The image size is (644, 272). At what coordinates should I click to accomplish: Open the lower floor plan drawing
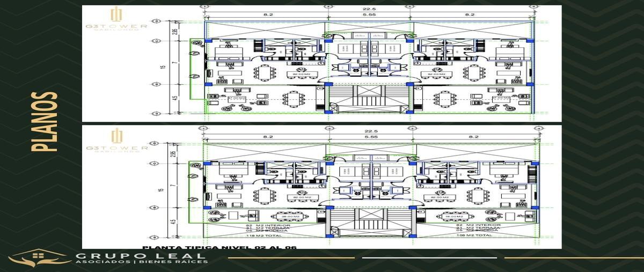pos(321,187)
